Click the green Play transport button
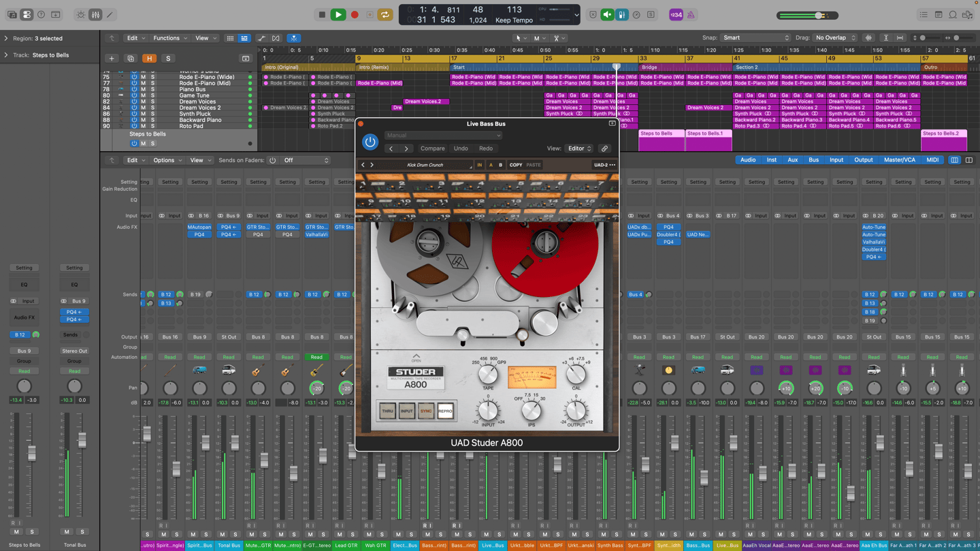The width and height of the screenshot is (980, 551). coord(338,14)
